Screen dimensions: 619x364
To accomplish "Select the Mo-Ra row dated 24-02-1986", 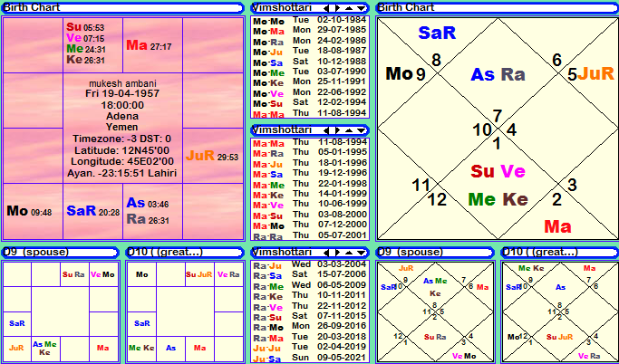I will (x=310, y=41).
